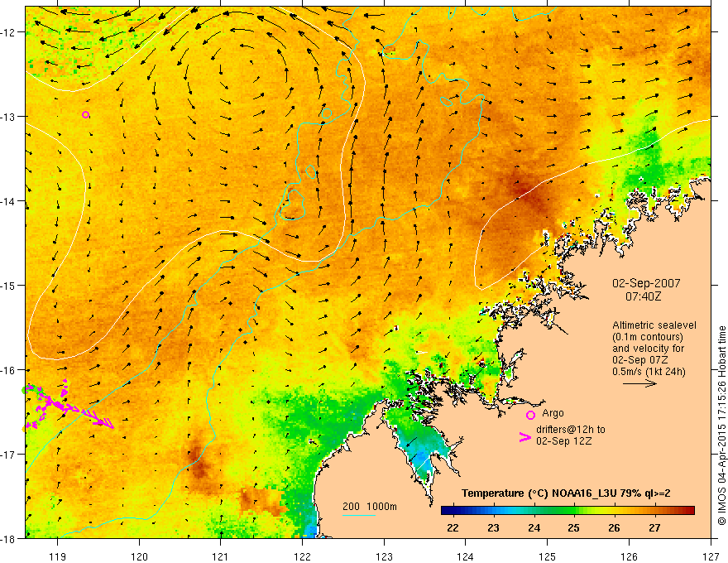728x563 pixels.
Task: Click the temperature color bar at 25
Action: tap(574, 511)
